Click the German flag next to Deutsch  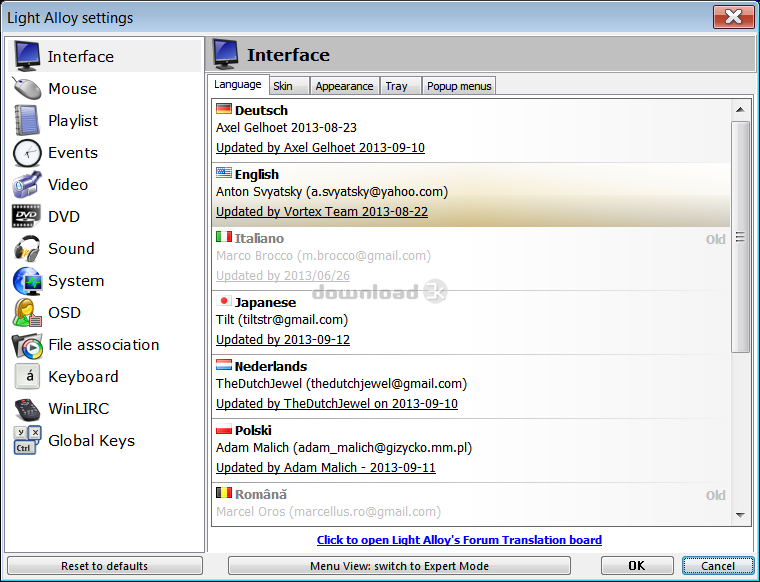(x=224, y=109)
